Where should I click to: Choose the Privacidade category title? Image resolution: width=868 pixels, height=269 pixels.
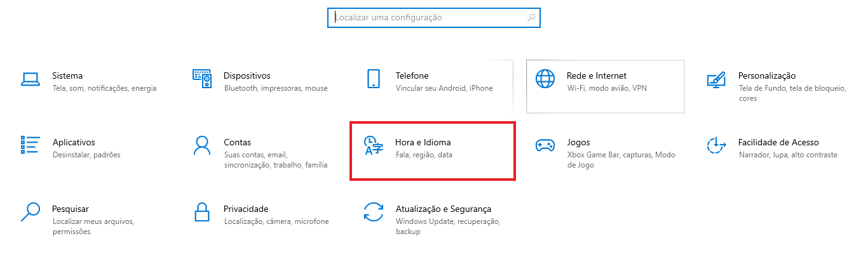coord(246,209)
